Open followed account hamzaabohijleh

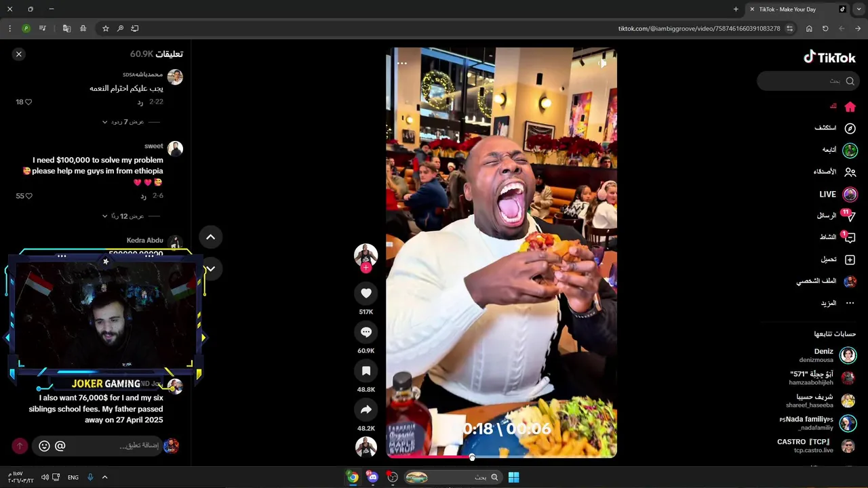tap(823, 378)
